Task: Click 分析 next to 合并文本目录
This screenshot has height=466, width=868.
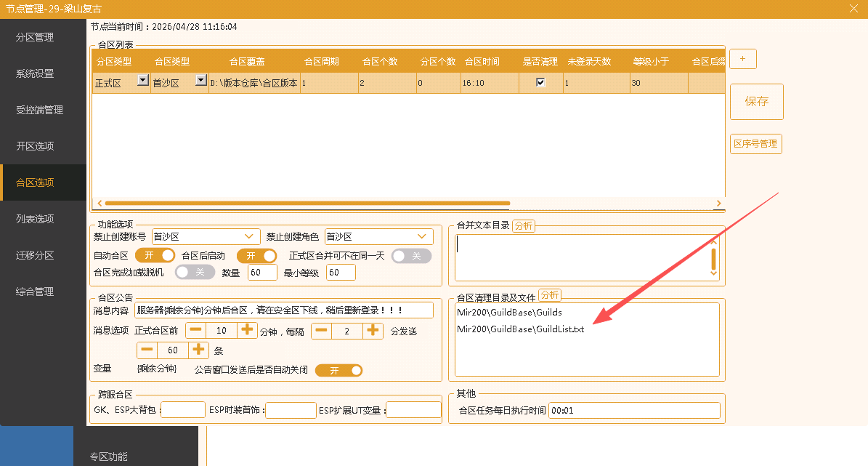Action: [x=524, y=225]
